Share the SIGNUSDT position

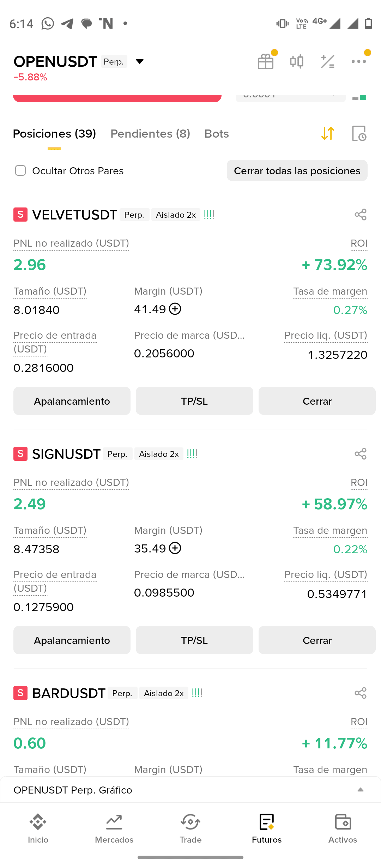(x=361, y=454)
